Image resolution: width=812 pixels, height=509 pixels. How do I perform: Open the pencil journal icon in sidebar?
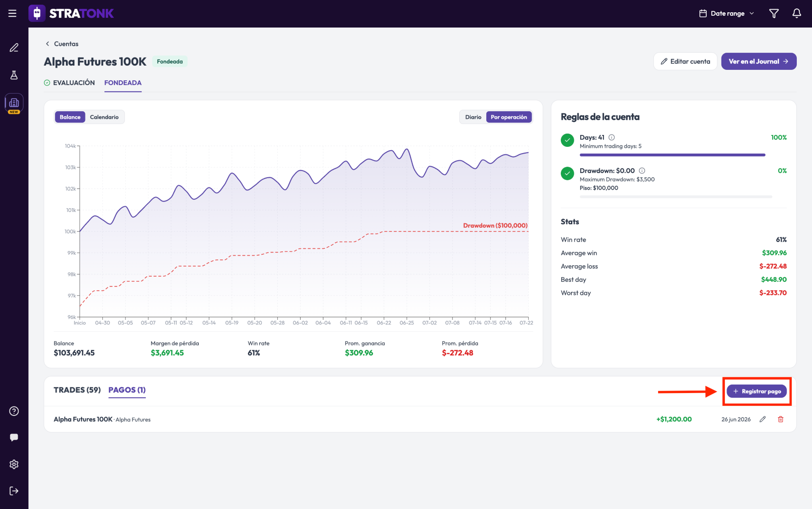point(14,47)
